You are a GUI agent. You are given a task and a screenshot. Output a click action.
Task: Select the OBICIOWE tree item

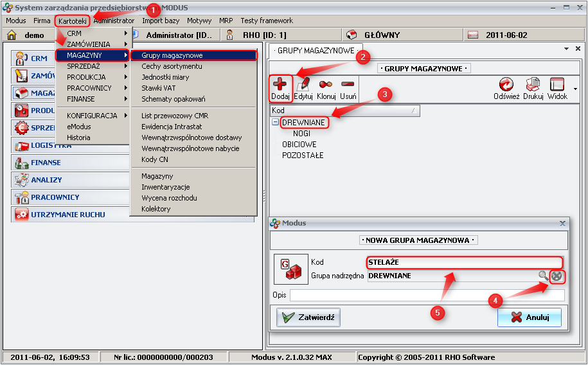(299, 144)
